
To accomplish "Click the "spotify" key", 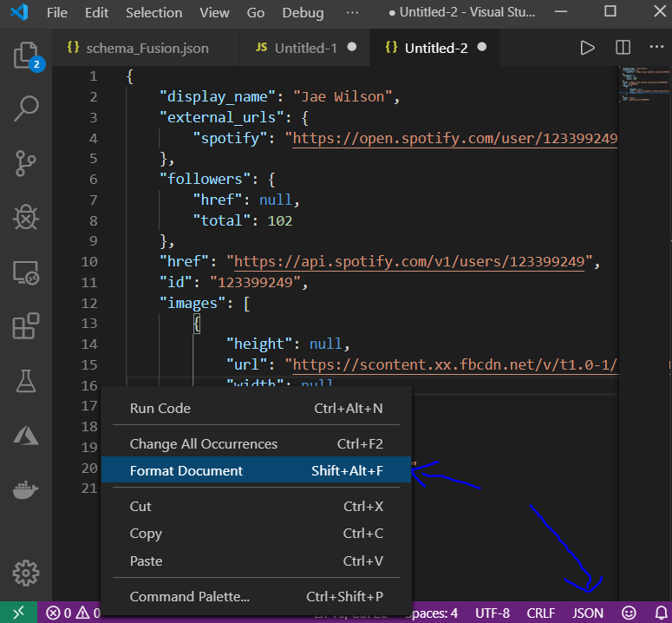I will pyautogui.click(x=230, y=139).
